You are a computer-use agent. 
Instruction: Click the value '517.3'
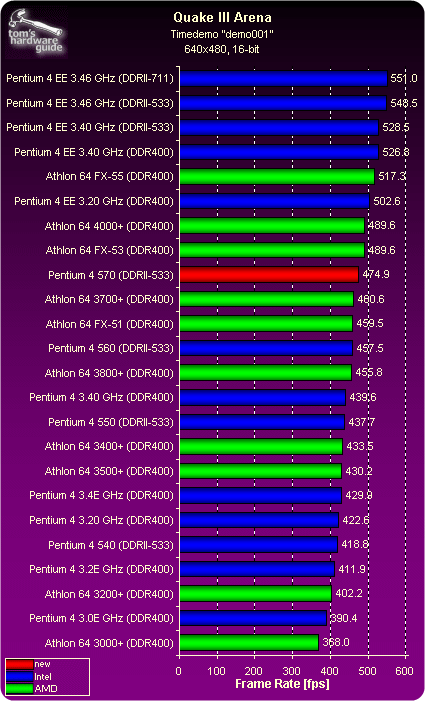click(x=391, y=177)
